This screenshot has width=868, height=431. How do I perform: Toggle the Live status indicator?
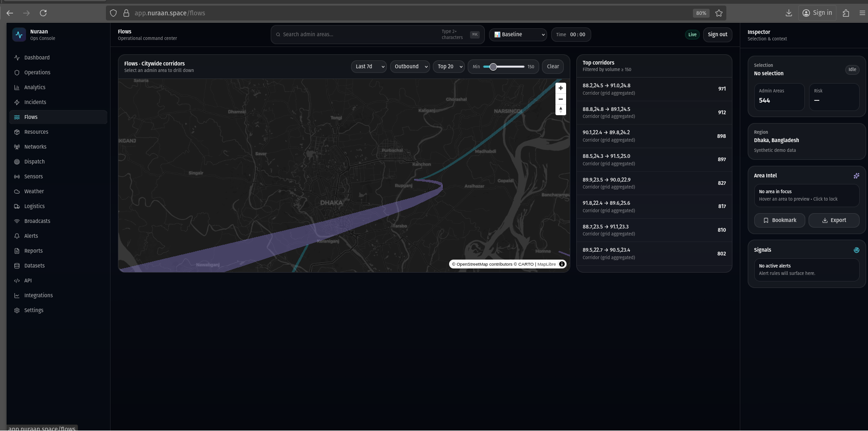click(x=692, y=35)
